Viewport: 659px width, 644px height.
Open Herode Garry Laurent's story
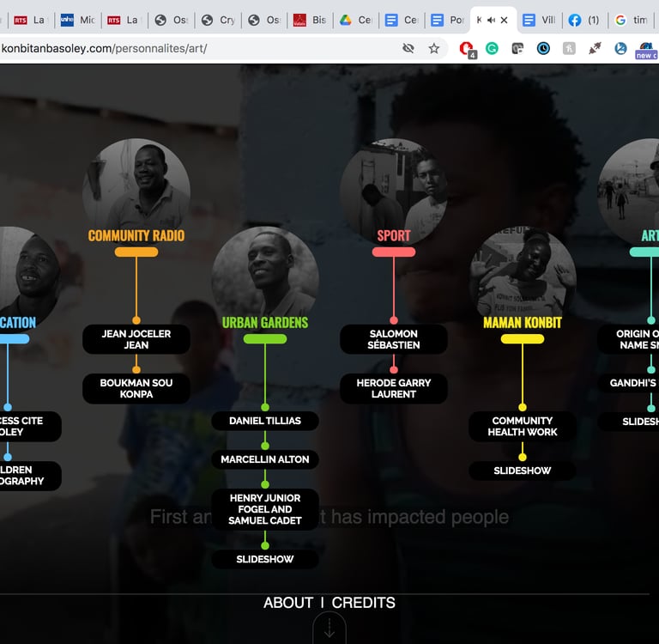[394, 388]
